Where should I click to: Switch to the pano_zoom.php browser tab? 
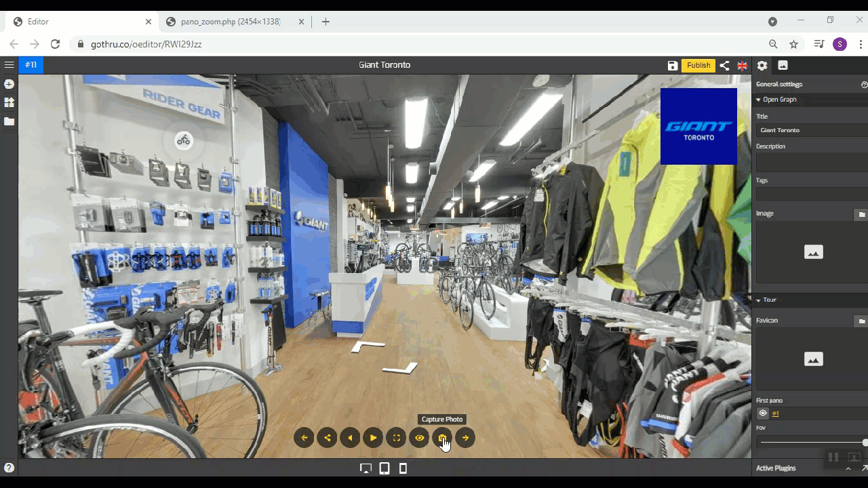[235, 22]
